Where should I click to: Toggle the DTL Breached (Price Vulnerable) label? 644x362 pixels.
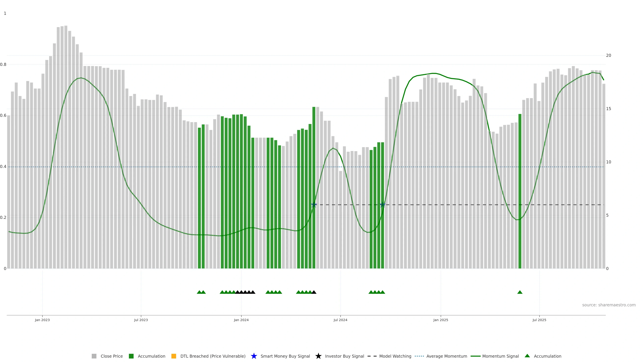coord(213,356)
